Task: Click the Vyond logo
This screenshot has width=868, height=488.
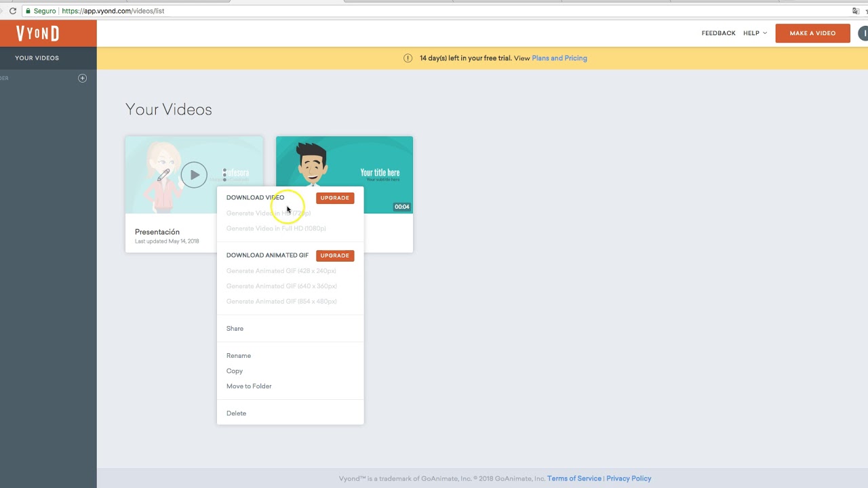Action: pyautogui.click(x=37, y=33)
